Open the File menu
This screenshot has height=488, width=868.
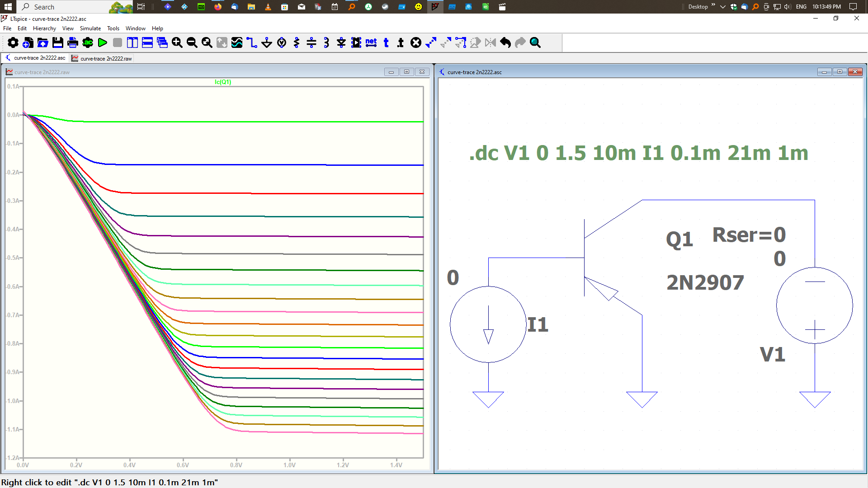coord(7,28)
